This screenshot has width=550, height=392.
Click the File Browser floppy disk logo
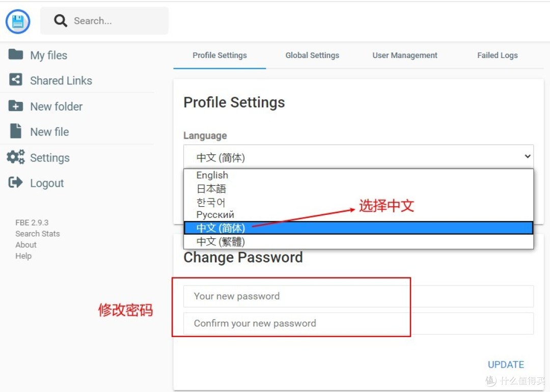(x=18, y=21)
